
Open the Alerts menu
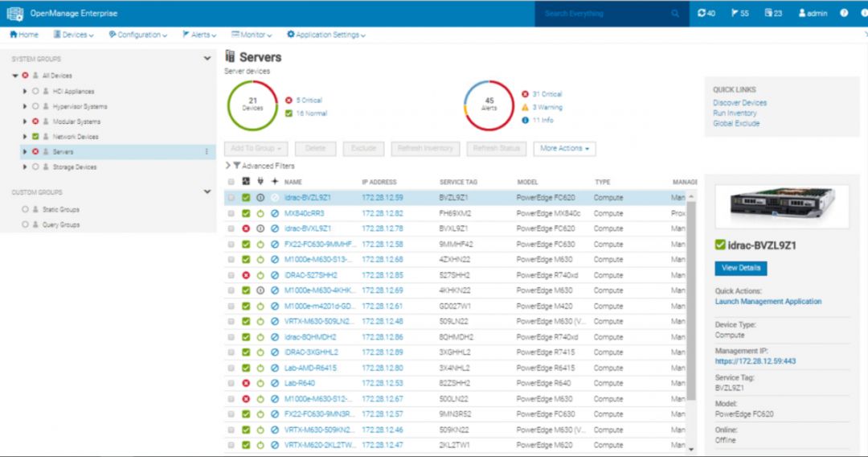[x=199, y=35]
